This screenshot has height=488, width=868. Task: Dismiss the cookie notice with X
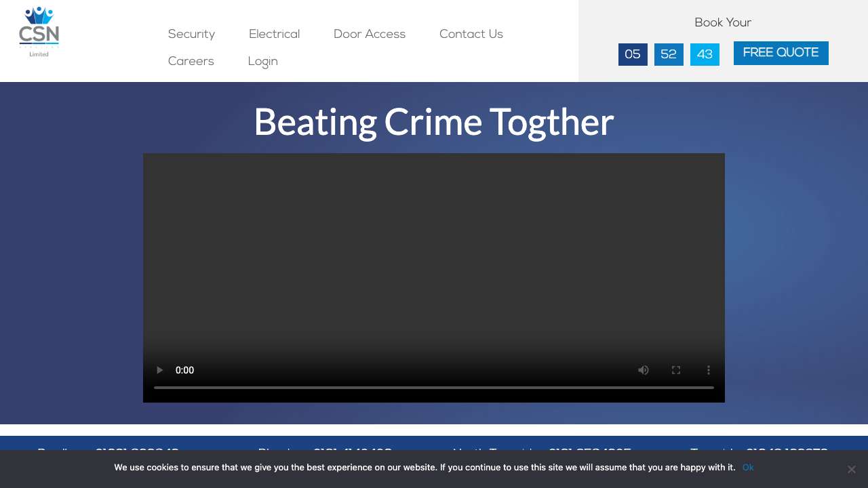tap(851, 469)
